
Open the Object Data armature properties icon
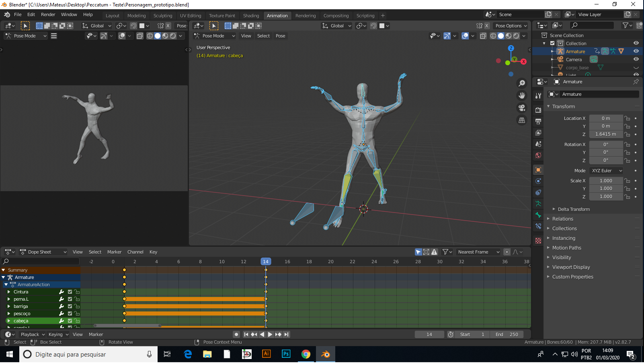pyautogui.click(x=538, y=204)
